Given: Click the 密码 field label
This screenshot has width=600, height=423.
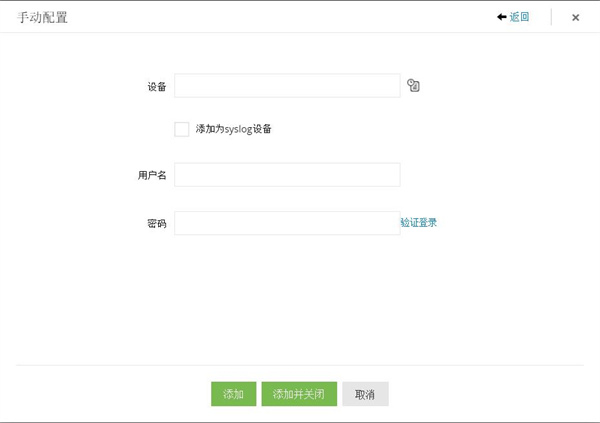Looking at the screenshot, I should [x=157, y=223].
